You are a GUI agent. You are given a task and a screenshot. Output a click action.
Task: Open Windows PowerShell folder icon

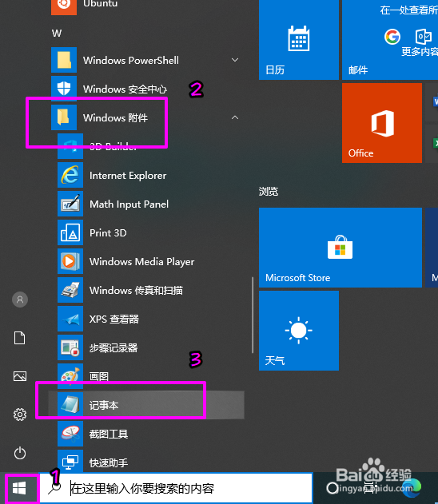[x=64, y=60]
